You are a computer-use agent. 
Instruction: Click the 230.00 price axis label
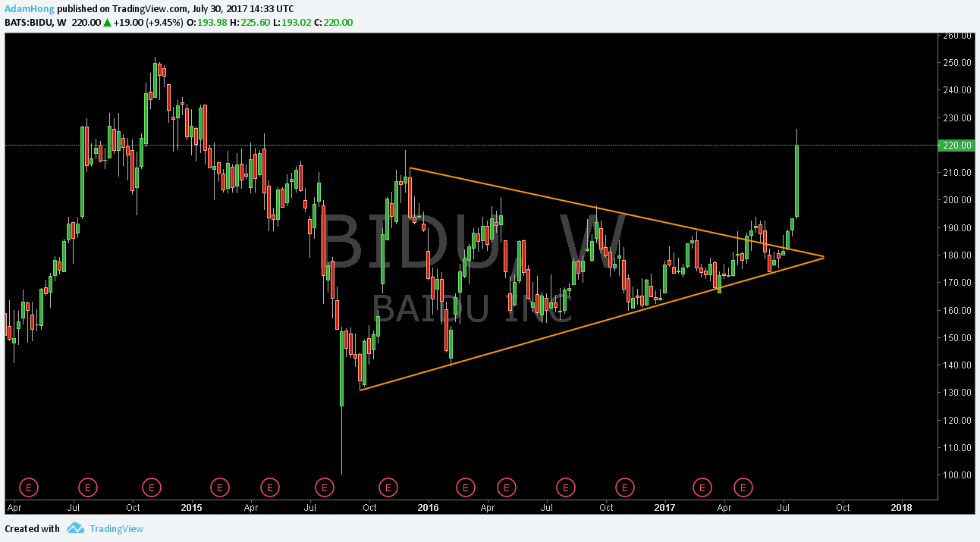click(x=957, y=117)
